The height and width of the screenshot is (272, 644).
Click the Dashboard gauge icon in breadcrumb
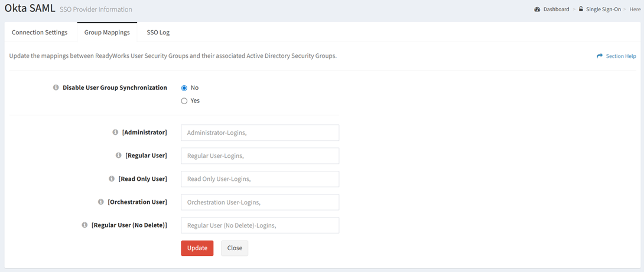[x=537, y=9]
